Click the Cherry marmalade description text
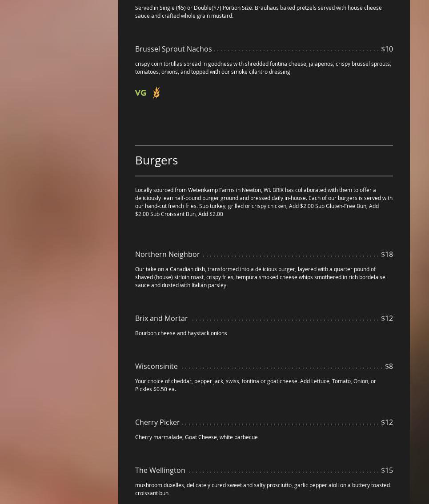Image resolution: width=429 pixels, height=504 pixels. (x=196, y=437)
